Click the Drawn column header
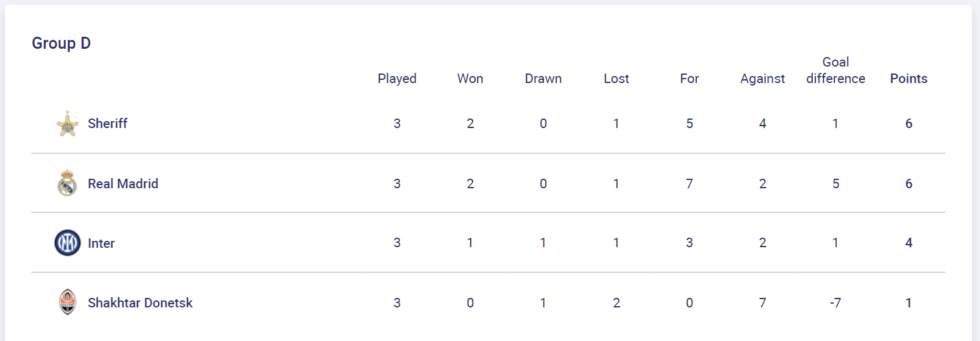This screenshot has width=980, height=341. pos(544,79)
